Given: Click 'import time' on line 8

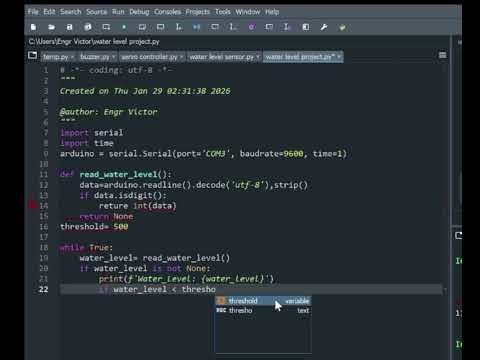Looking at the screenshot, I should pos(87,143).
